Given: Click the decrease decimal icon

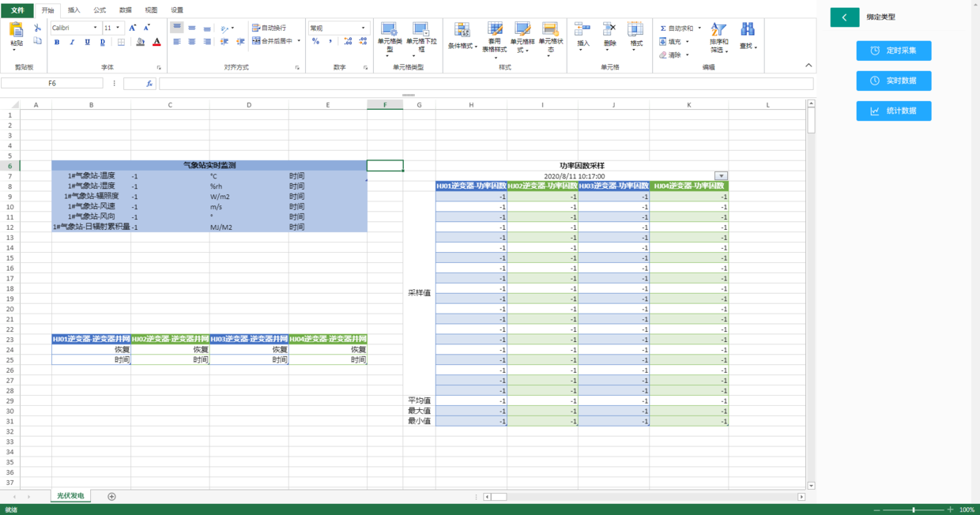Looking at the screenshot, I should click(x=363, y=41).
